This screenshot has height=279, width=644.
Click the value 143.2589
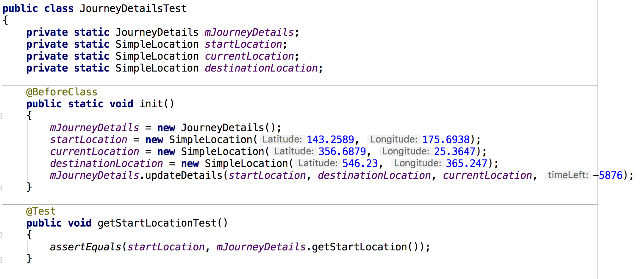pos(330,139)
